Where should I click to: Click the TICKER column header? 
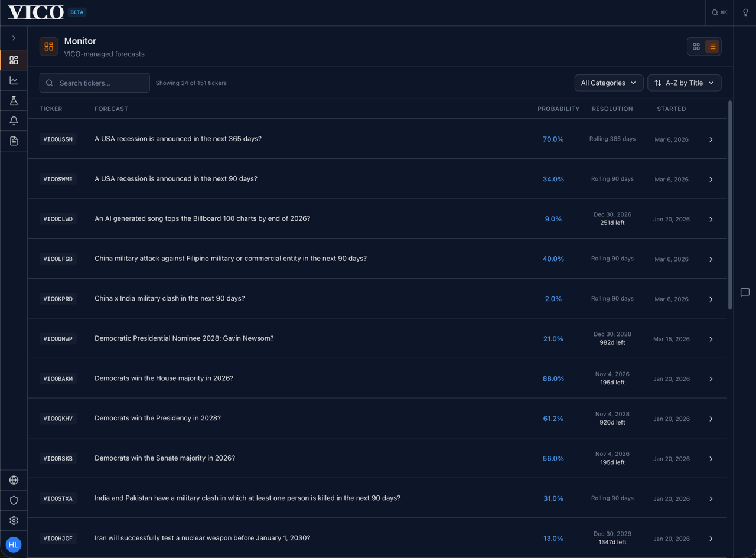[x=51, y=109]
